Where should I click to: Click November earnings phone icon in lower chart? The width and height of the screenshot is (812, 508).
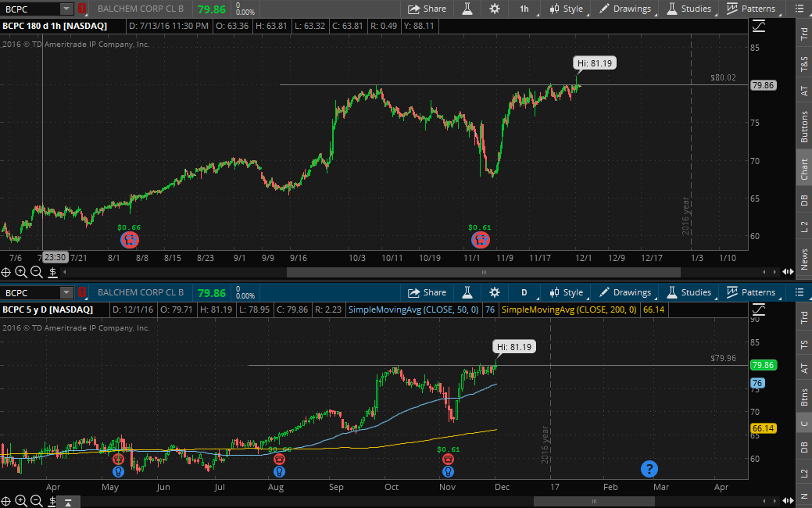[x=448, y=459]
